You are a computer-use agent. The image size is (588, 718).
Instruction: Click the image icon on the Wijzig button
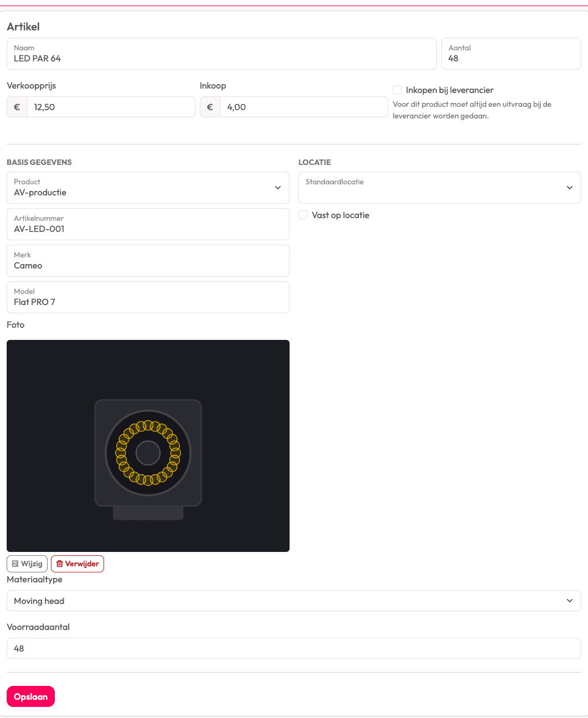(16, 564)
